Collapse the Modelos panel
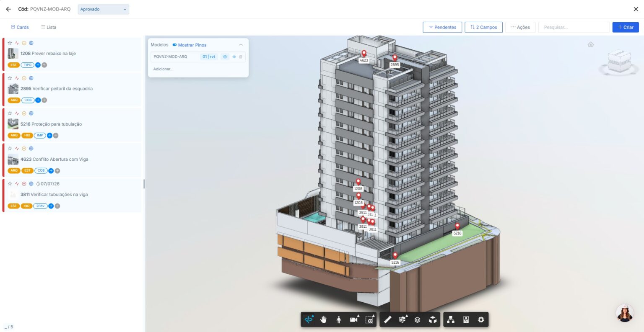The height and width of the screenshot is (332, 644). coord(241,45)
